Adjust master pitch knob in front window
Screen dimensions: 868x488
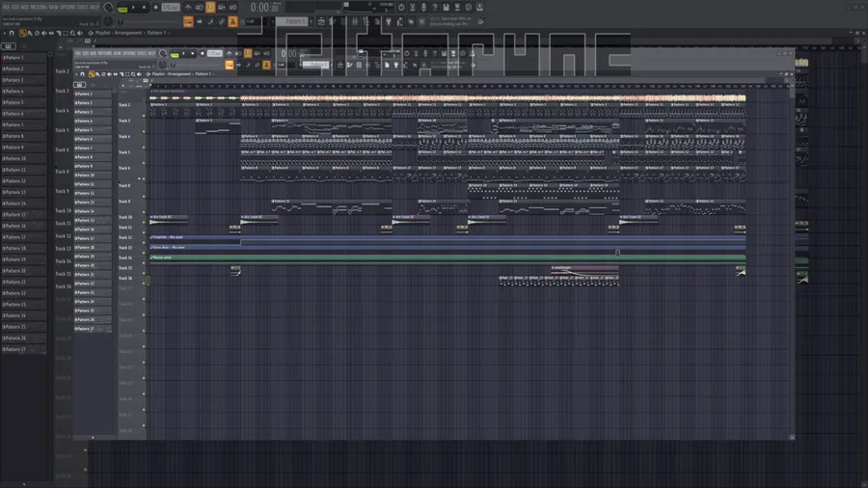163,65
